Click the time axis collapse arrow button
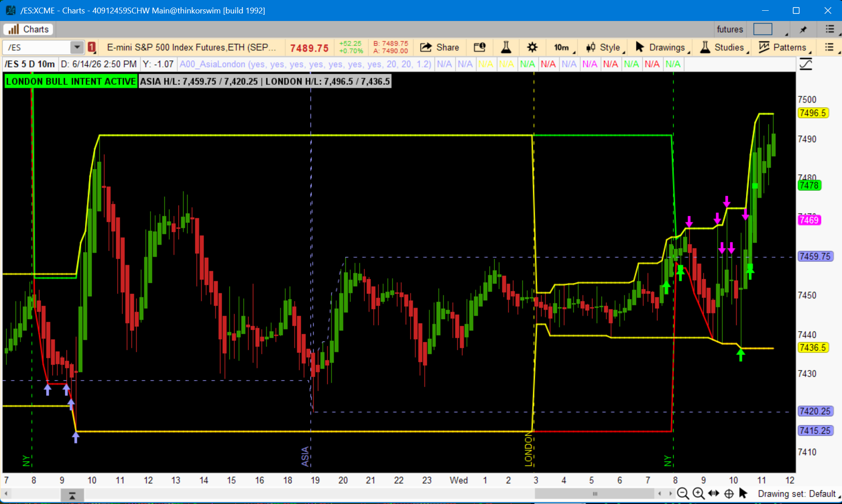 [x=72, y=495]
